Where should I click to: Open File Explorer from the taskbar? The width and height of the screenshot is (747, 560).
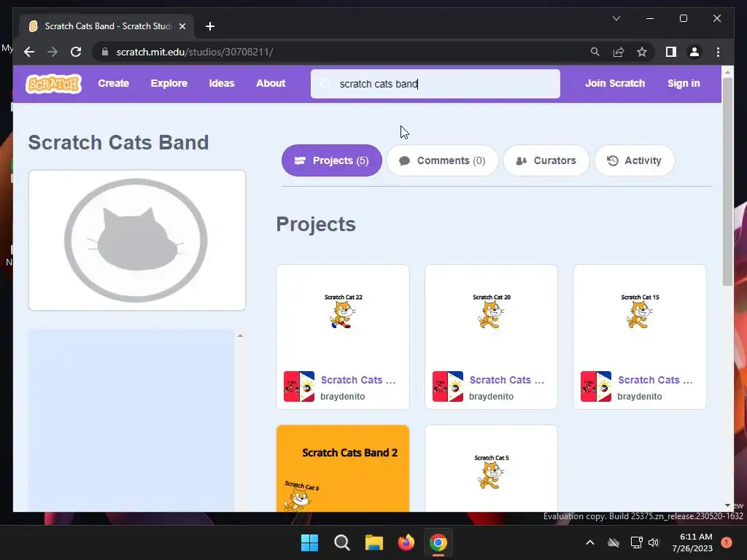(374, 542)
